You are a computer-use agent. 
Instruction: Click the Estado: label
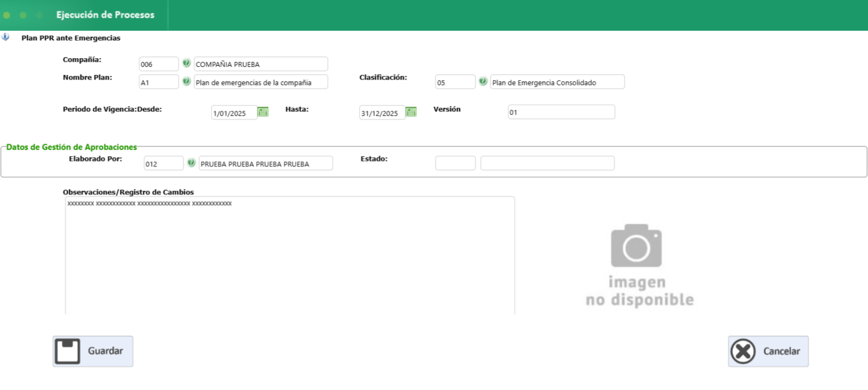(x=374, y=159)
